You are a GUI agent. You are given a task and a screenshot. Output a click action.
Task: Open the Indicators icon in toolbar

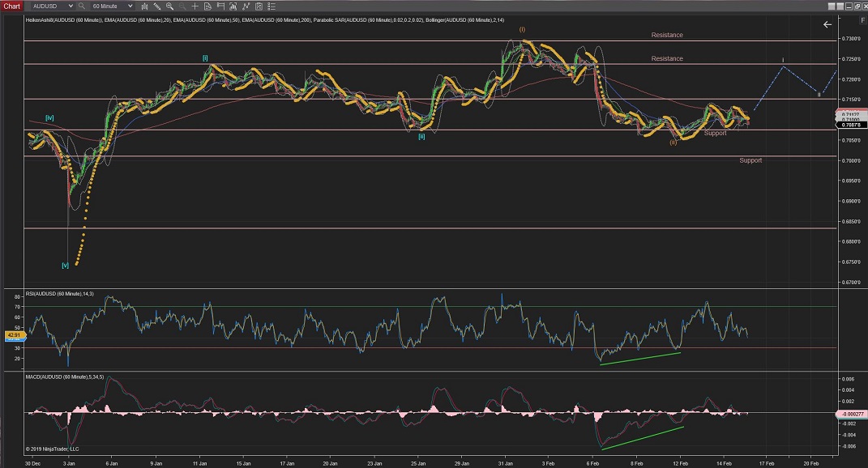[x=246, y=6]
